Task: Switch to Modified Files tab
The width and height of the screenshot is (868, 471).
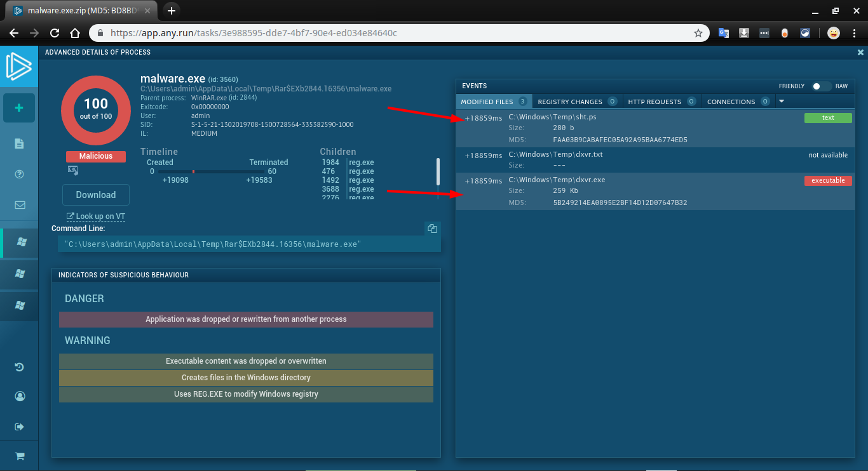Action: click(494, 102)
